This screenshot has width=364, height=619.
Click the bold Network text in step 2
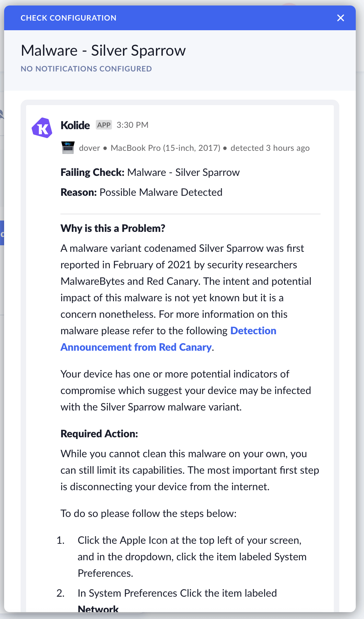(98, 608)
